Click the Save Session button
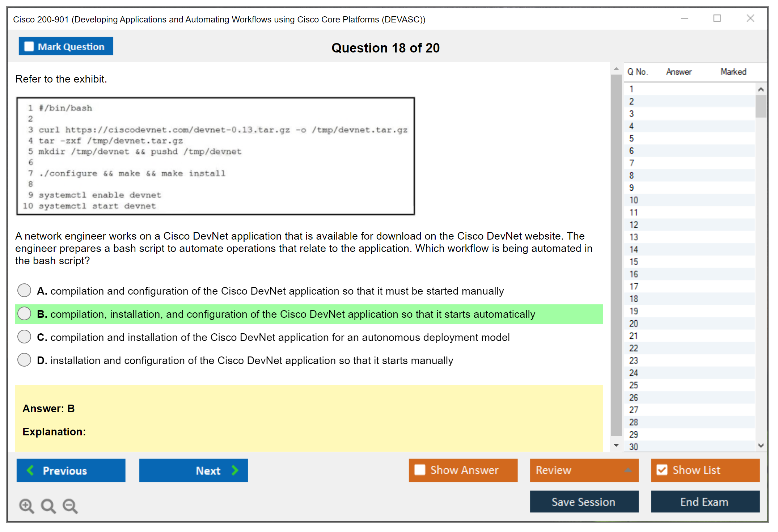The width and height of the screenshot is (778, 532). pos(584,502)
